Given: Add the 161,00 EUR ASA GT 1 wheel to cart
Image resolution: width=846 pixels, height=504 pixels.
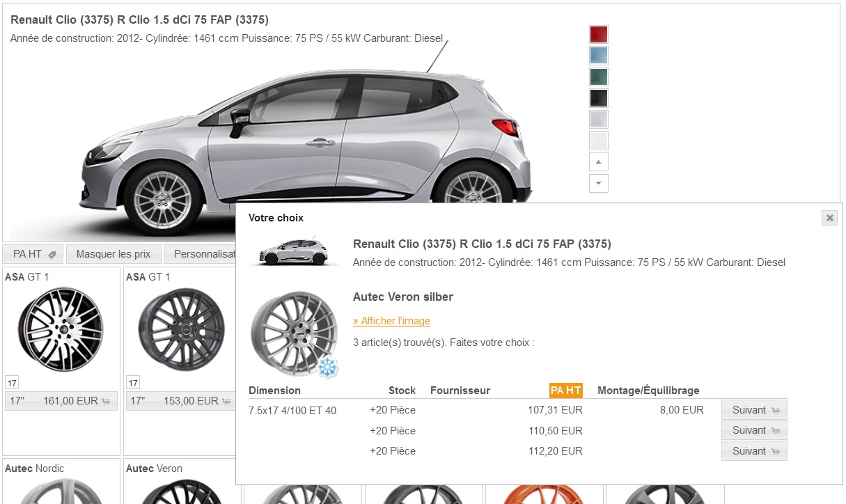Looking at the screenshot, I should click(x=61, y=401).
